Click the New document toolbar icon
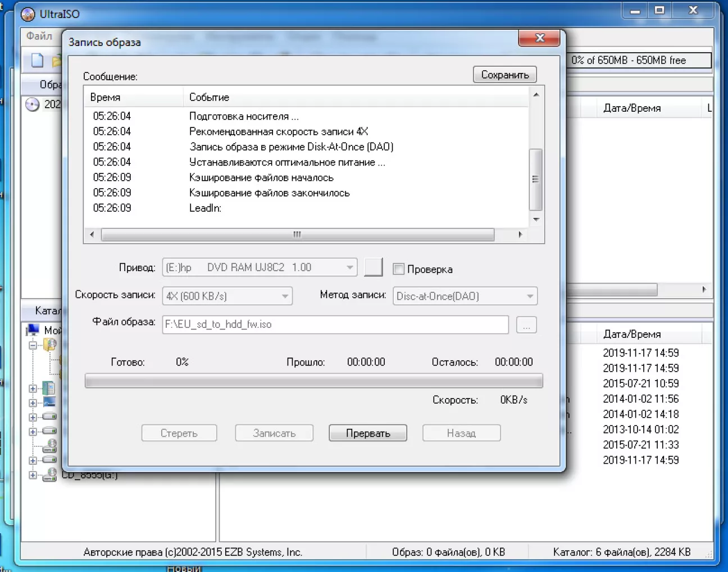 tap(37, 61)
